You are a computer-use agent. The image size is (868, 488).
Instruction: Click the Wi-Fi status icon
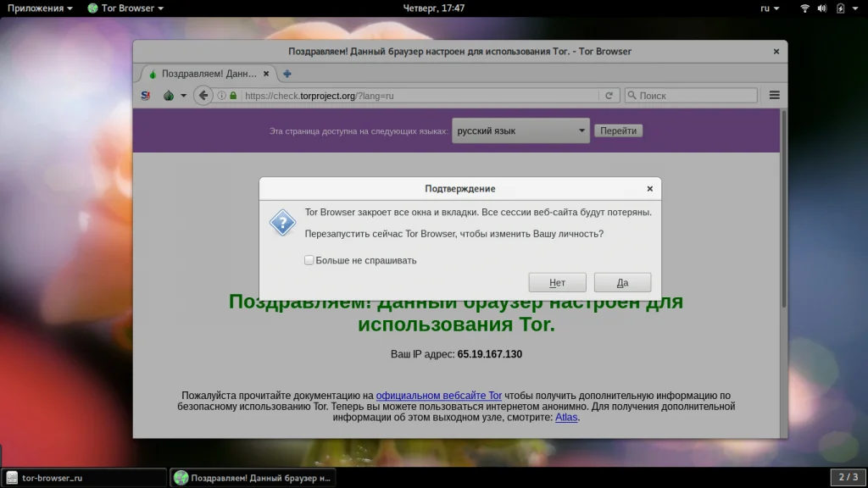pos(805,8)
